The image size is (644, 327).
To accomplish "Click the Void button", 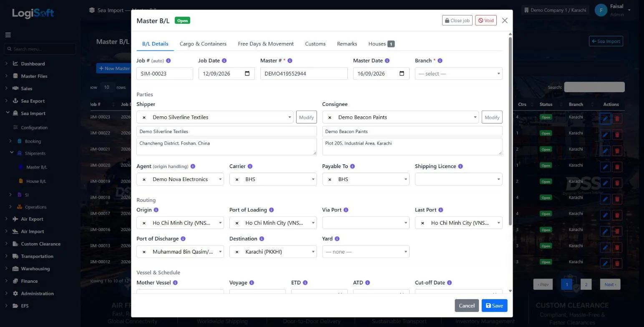I will tap(486, 20).
